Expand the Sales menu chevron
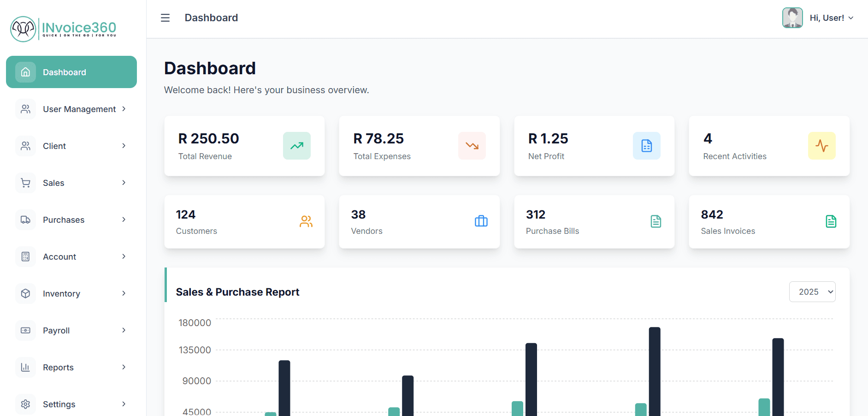Image resolution: width=868 pixels, height=416 pixels. tap(124, 183)
